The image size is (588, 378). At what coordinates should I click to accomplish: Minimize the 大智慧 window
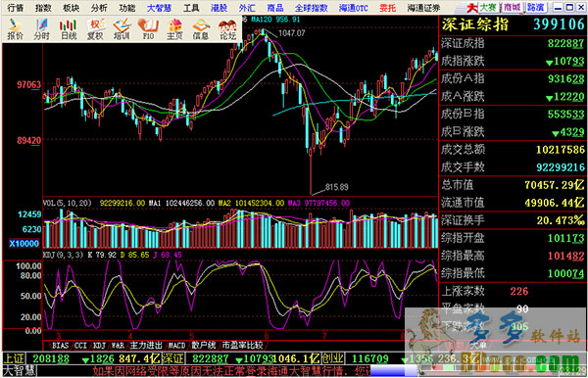point(558,7)
